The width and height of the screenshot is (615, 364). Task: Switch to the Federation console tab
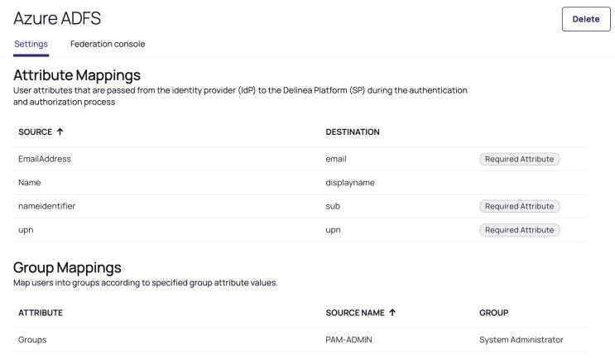click(108, 43)
